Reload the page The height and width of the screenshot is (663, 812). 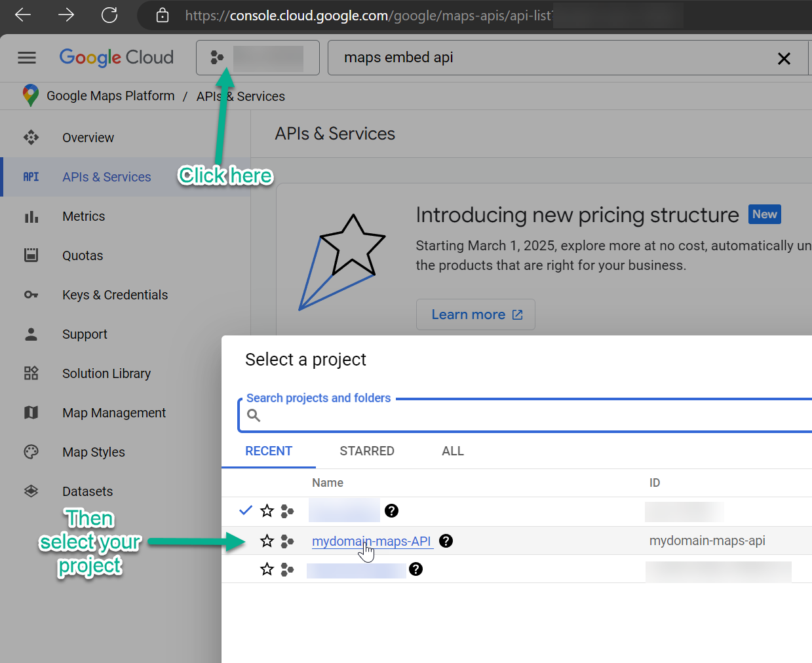(109, 15)
